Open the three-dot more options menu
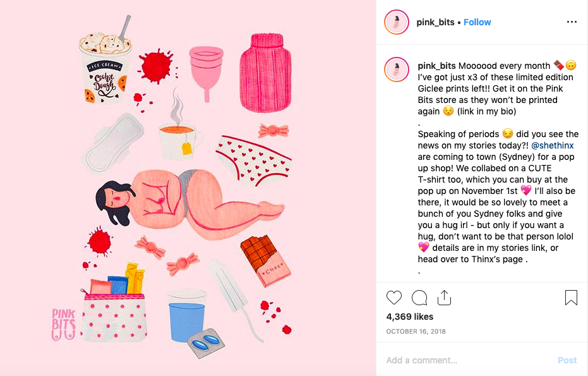This screenshot has width=588, height=376. point(572,22)
